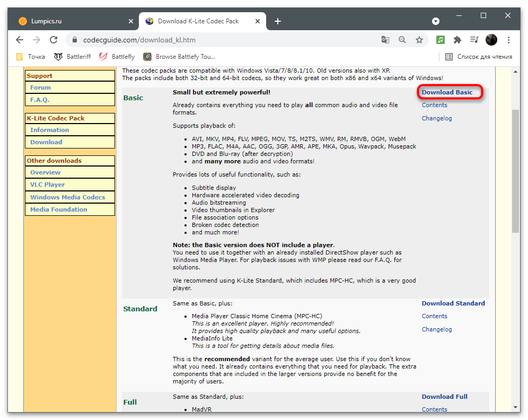528x420 pixels.
Task: Open the Overview link under Other downloads
Action: pos(46,172)
